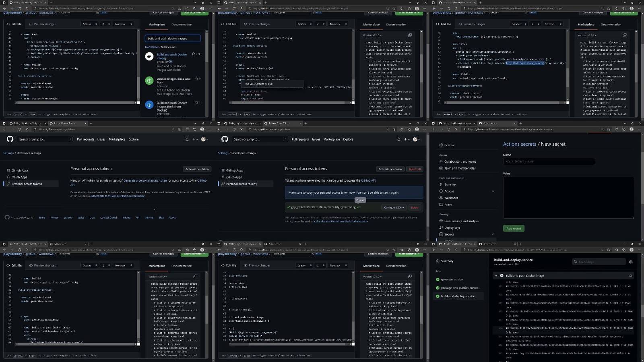This screenshot has height=362, width=644.
Task: Star the 'Build and push Docker images' action by docker
Action: click(x=194, y=54)
